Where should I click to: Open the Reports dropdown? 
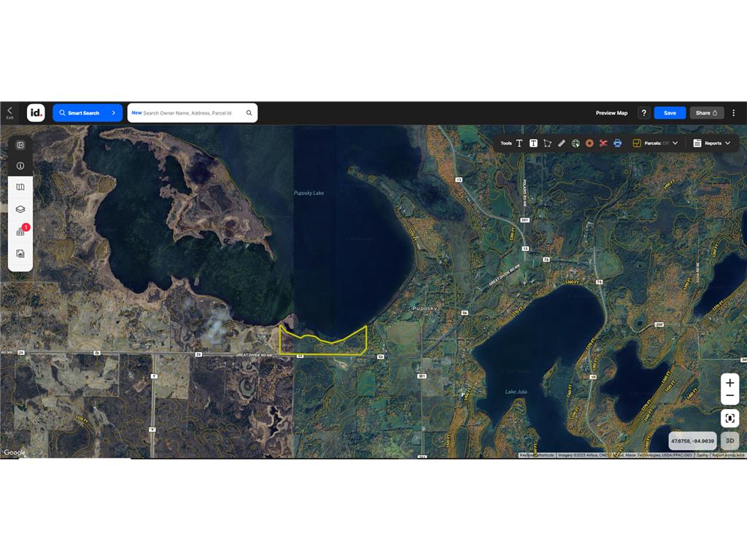pyautogui.click(x=713, y=143)
